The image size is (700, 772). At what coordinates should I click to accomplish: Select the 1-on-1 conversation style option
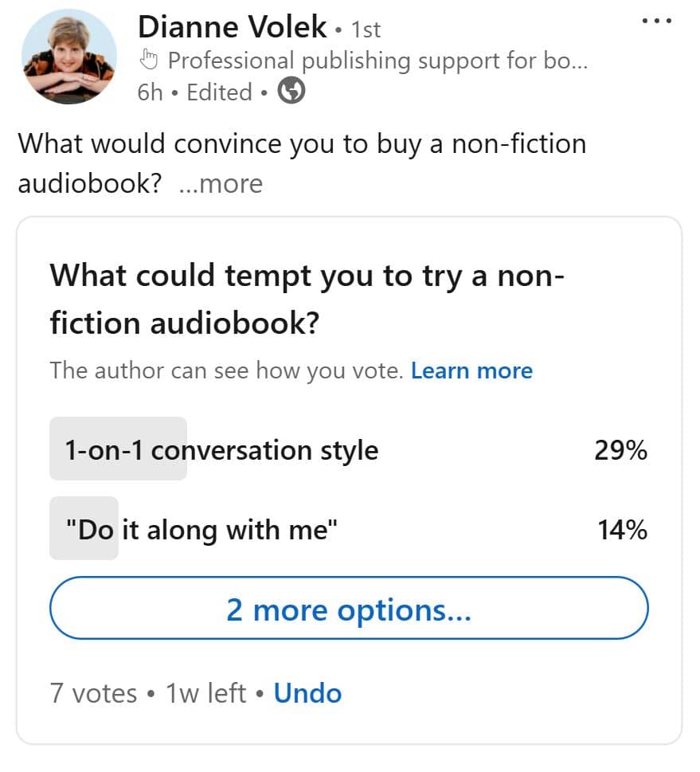221,450
